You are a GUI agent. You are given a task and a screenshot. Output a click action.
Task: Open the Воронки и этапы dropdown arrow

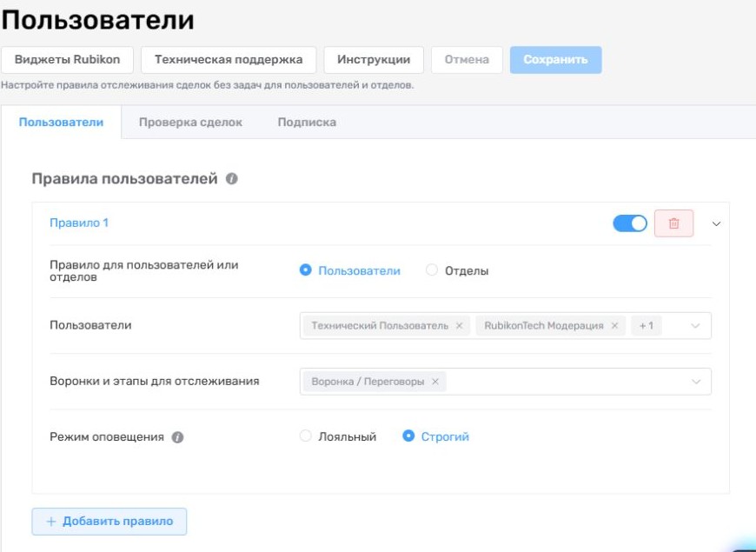696,382
